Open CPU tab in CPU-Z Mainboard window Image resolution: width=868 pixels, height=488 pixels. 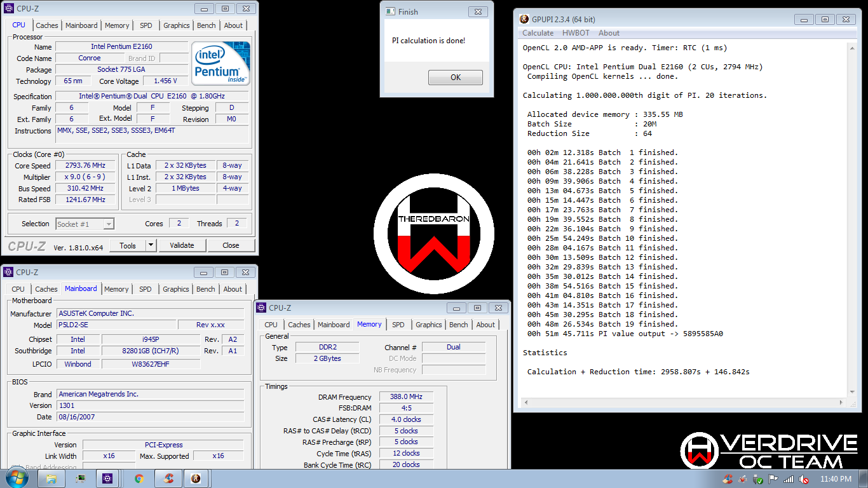[18, 289]
